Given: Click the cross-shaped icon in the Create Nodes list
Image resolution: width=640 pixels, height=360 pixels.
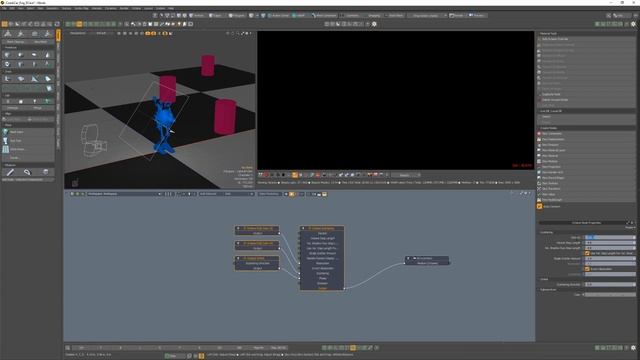Looking at the screenshot, I should tap(539, 189).
